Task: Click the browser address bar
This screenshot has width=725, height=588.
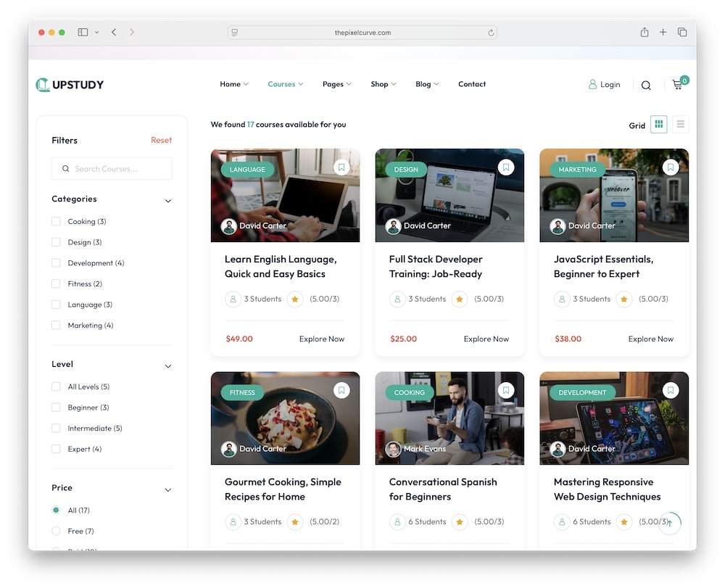Action: [362, 33]
